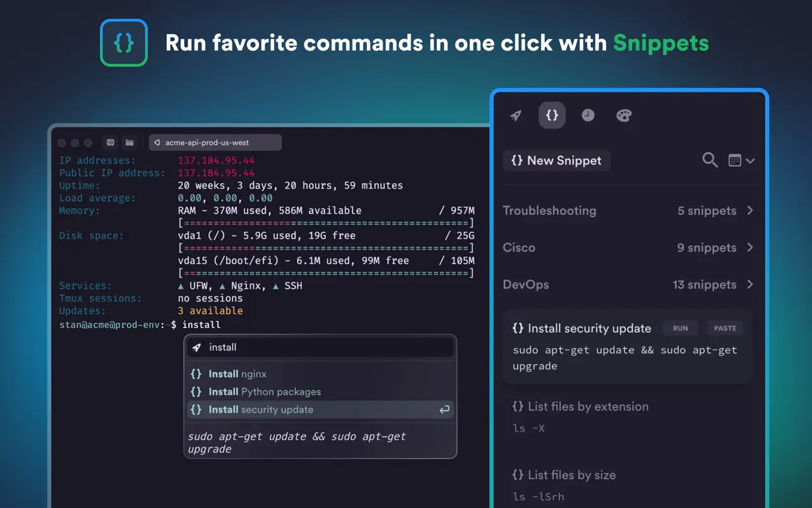Click the 13 snippets count label
Viewport: 812px width, 508px height.
(704, 284)
